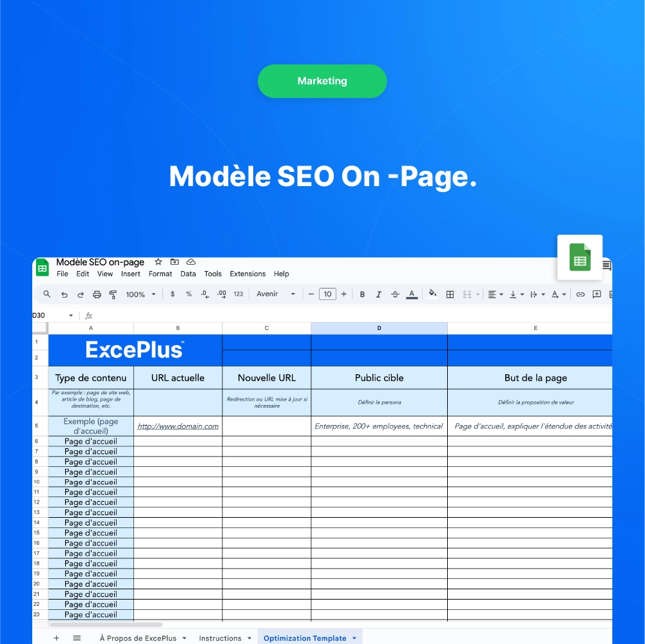
Task: Open the View menu
Action: pos(105,274)
